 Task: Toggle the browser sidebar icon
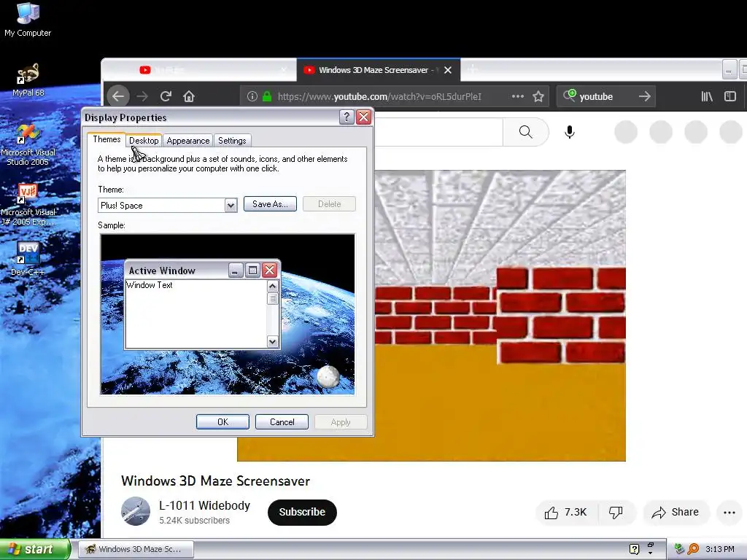pos(729,97)
